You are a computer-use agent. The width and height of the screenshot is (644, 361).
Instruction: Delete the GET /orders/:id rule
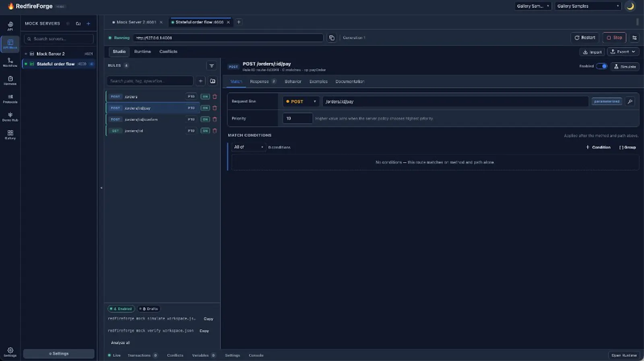(215, 131)
